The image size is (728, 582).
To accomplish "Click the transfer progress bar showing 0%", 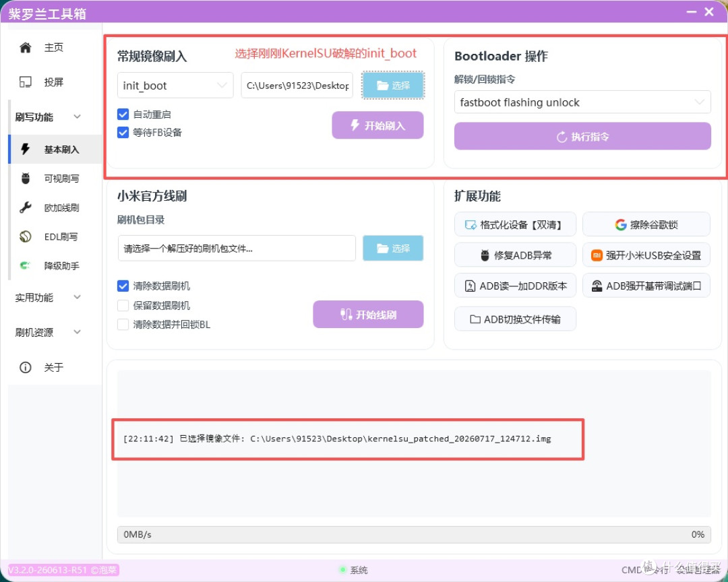I will [414, 535].
